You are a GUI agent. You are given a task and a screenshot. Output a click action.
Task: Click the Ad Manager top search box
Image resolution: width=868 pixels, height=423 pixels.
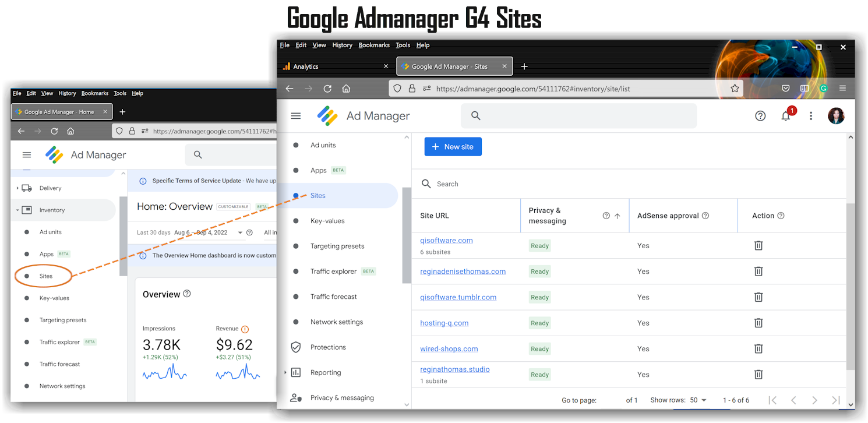(x=578, y=116)
